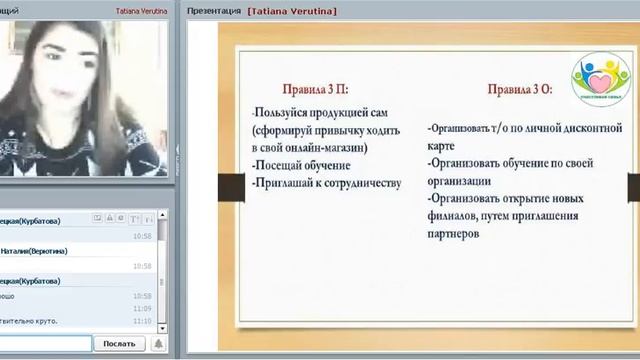The height and width of the screenshot is (360, 640).
Task: Click the chat scrollbar down arrow
Action: pos(162,328)
